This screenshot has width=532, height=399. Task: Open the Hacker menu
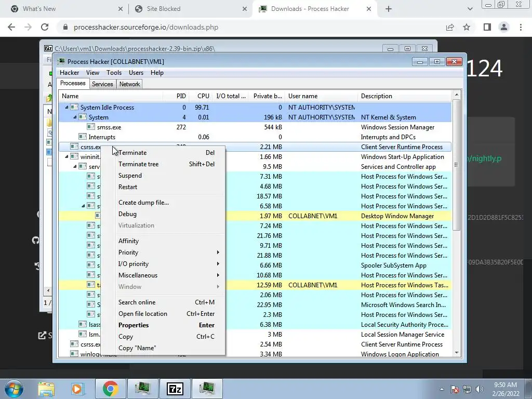click(69, 73)
